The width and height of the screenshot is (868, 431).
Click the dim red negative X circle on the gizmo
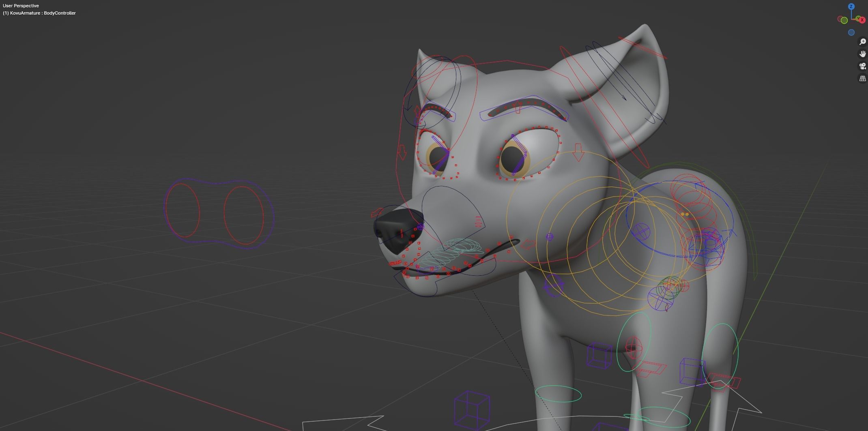pyautogui.click(x=839, y=19)
